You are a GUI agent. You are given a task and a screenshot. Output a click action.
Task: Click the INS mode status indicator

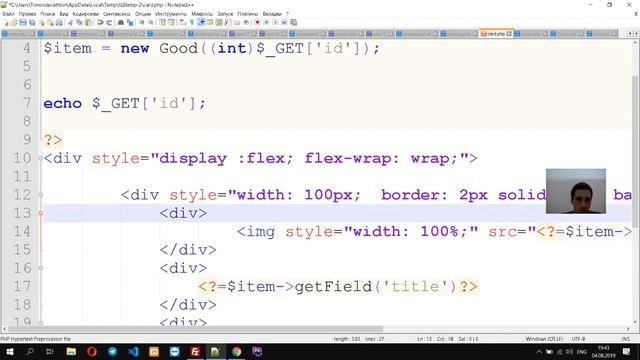pos(625,339)
